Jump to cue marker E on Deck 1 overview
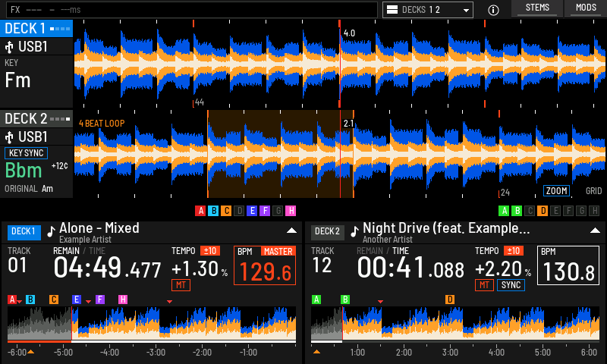Screen dimensions: 607x364 (x=77, y=300)
